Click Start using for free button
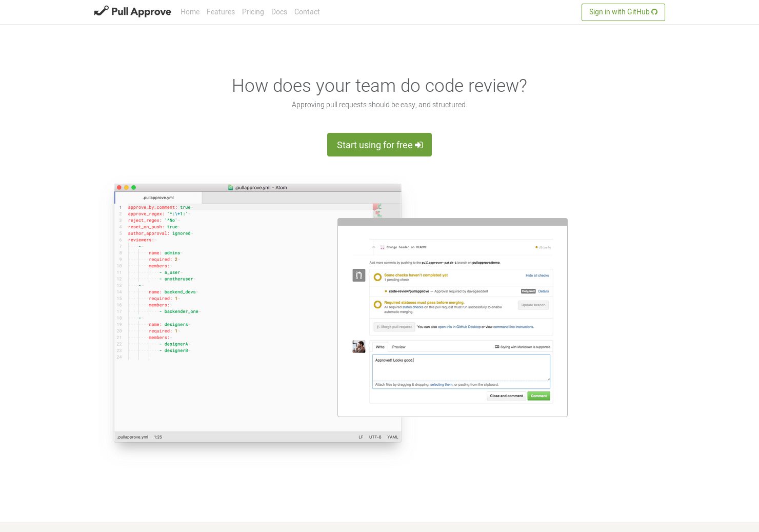Screen dimensions: 759x532 pyautogui.click(x=379, y=145)
